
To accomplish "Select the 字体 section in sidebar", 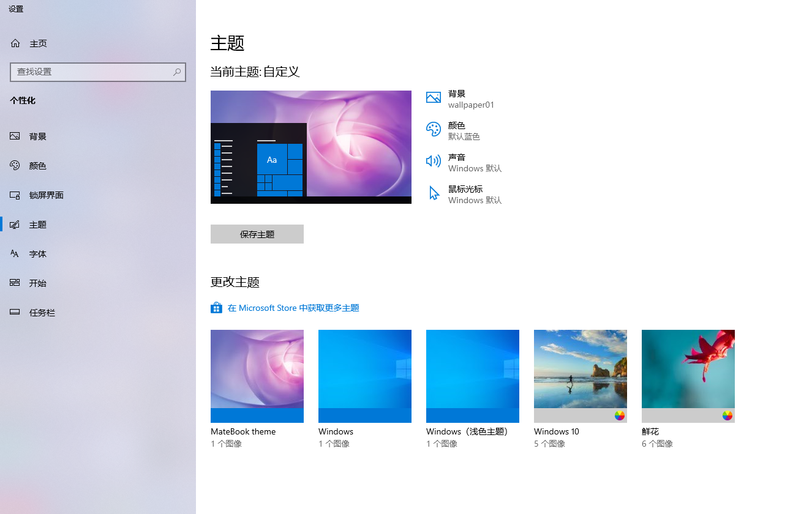I will point(98,254).
